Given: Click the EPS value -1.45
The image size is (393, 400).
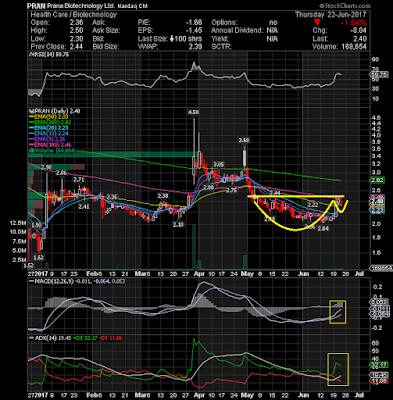Looking at the screenshot, I should [194, 31].
